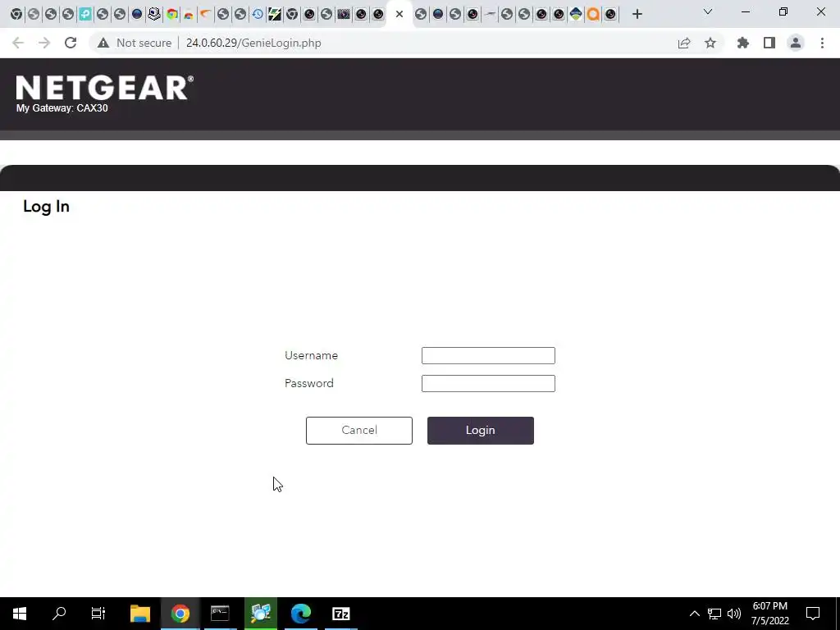Viewport: 840px width, 630px height.
Task: Go back to the previous page
Action: tap(18, 43)
